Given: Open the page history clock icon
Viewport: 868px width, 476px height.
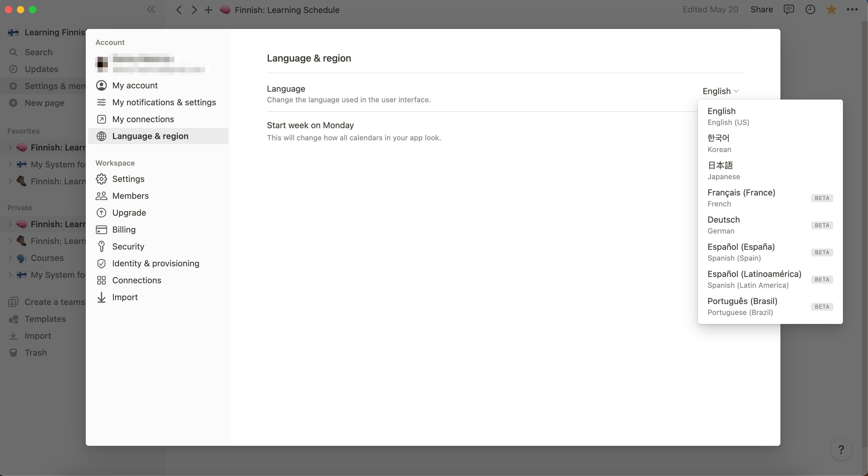Looking at the screenshot, I should tap(810, 10).
